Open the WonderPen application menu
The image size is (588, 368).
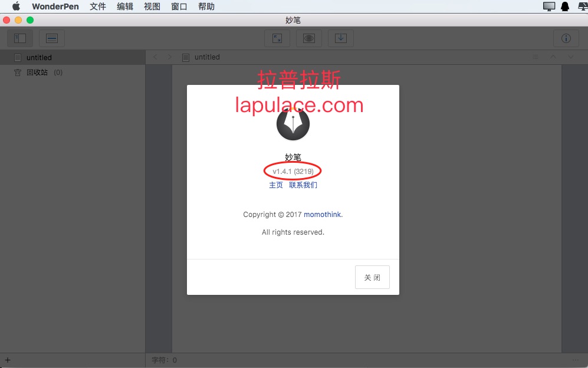(55, 6)
